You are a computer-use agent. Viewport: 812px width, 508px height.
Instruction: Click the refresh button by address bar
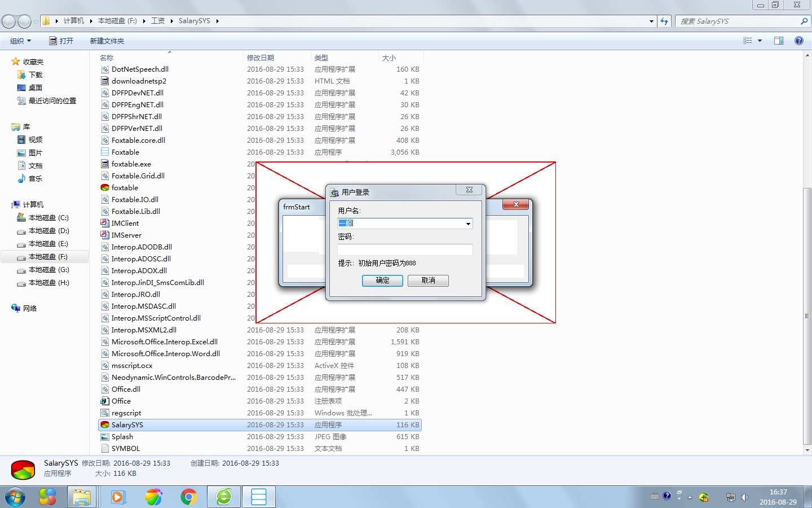(x=665, y=21)
